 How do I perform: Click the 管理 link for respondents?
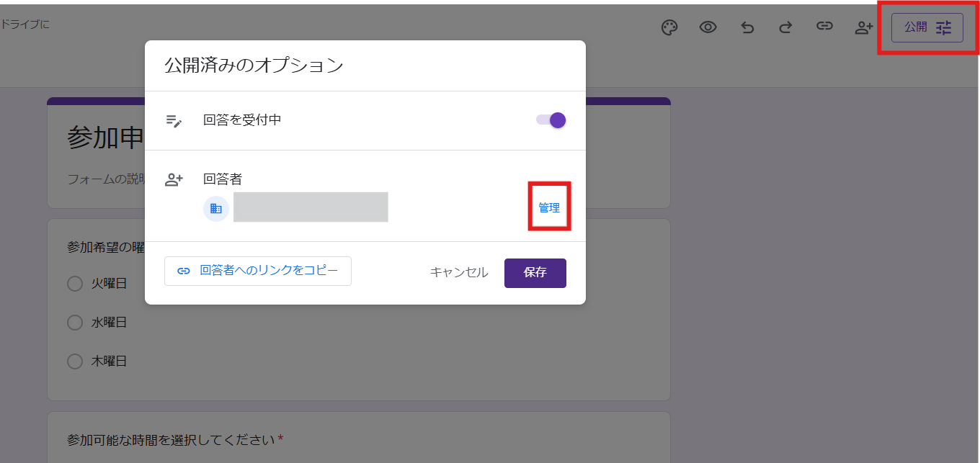tap(549, 207)
